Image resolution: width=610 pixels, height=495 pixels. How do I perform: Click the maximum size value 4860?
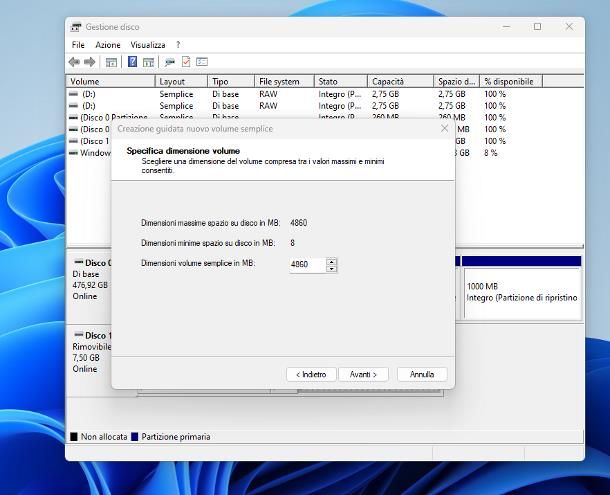[299, 223]
